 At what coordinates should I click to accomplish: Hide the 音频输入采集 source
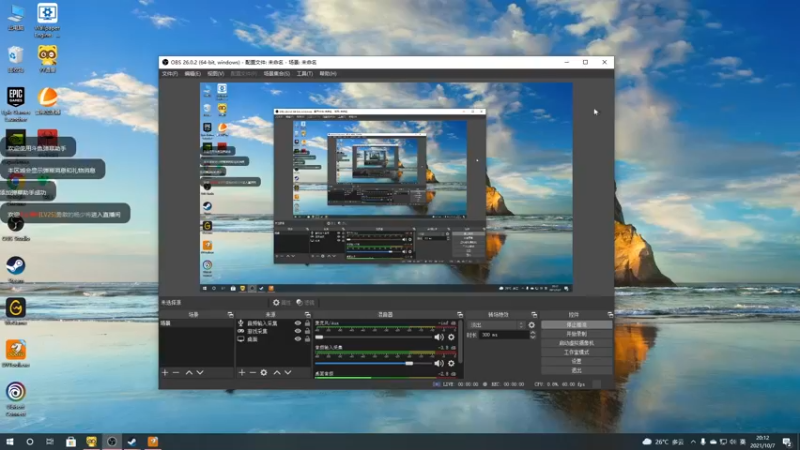[298, 323]
